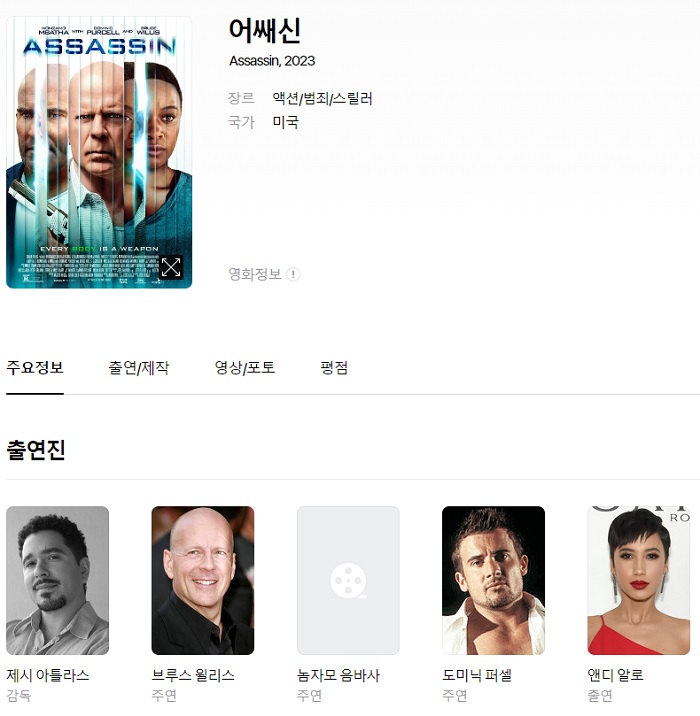The width and height of the screenshot is (700, 716).
Task: Select the 평점 tab
Action: pos(334,368)
